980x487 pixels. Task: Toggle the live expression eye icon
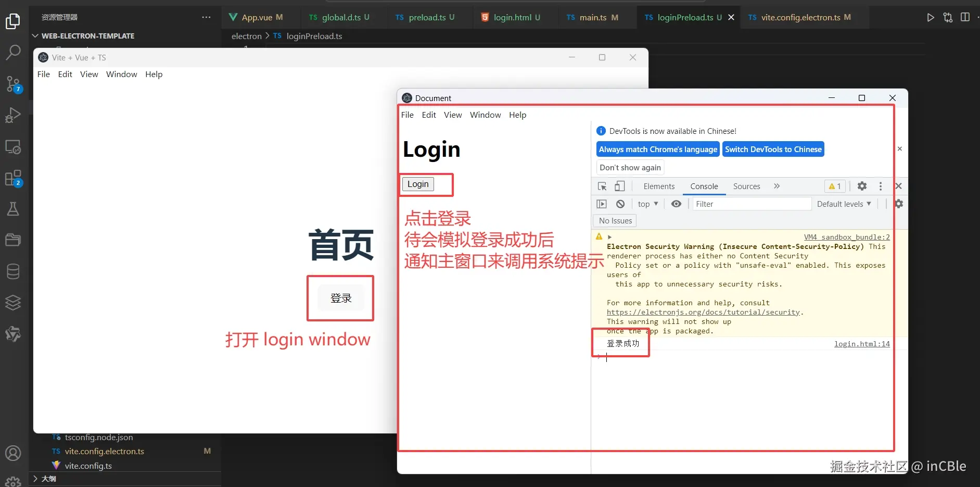676,204
